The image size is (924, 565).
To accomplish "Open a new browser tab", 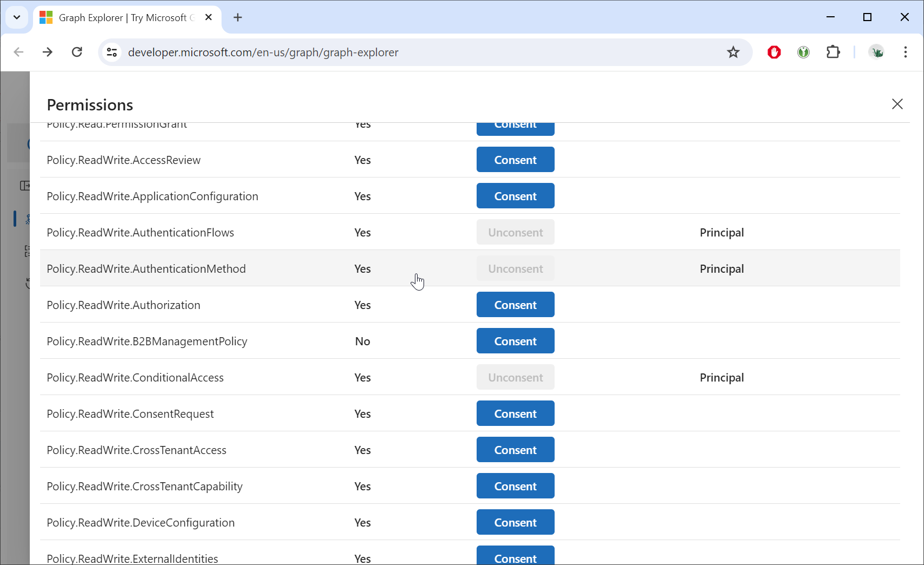I will coord(238,18).
